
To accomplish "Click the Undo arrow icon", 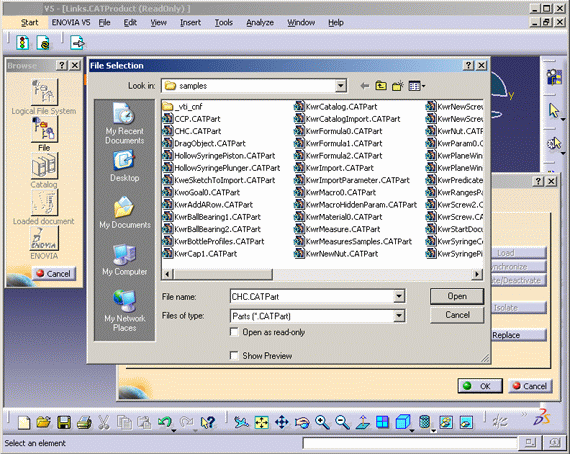I will [165, 422].
